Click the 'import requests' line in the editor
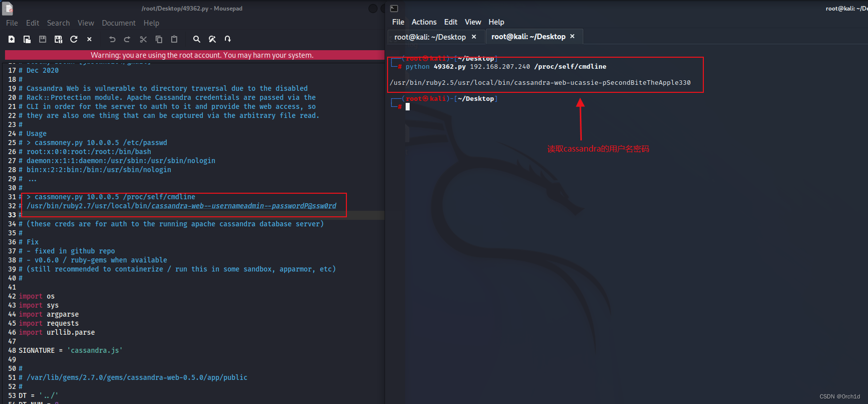 pyautogui.click(x=49, y=323)
